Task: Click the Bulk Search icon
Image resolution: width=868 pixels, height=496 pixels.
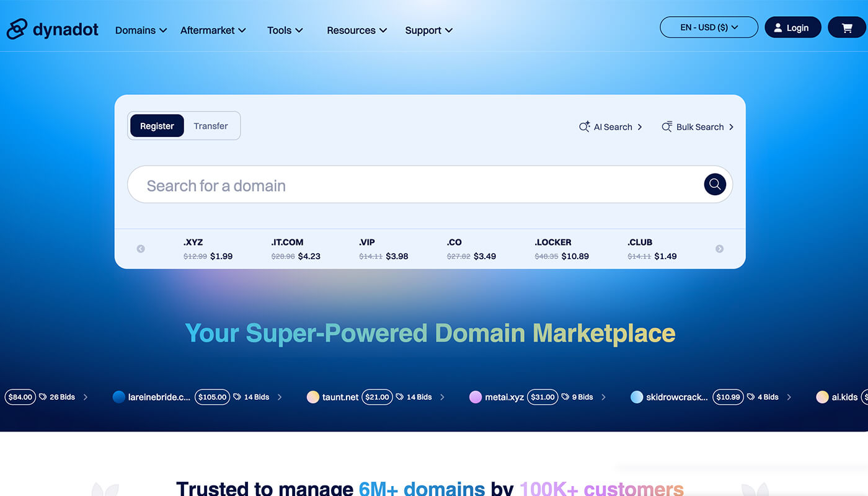Action: coord(666,126)
